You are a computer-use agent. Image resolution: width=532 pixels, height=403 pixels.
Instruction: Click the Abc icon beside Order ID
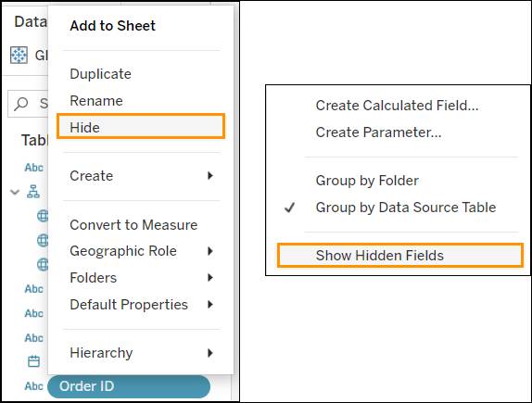click(x=34, y=386)
